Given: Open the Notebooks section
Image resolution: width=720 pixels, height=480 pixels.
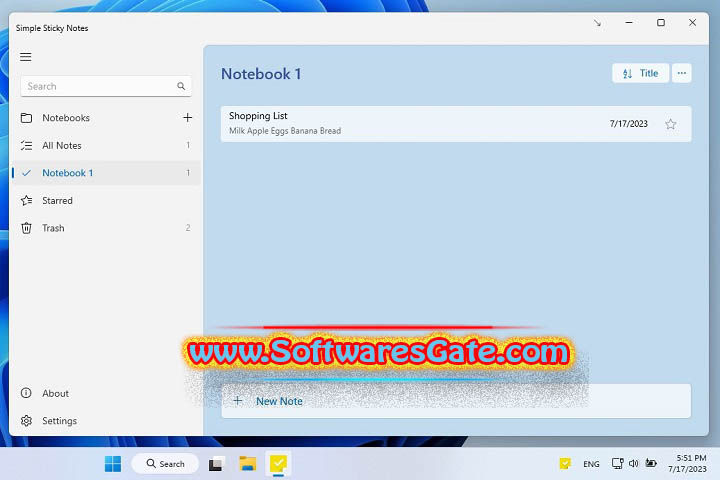Looking at the screenshot, I should pyautogui.click(x=66, y=118).
